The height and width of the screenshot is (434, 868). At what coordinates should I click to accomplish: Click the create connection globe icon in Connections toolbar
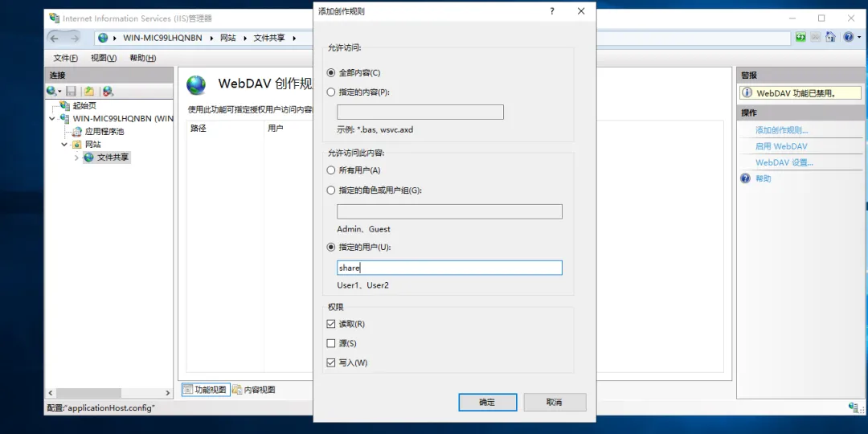pos(51,91)
